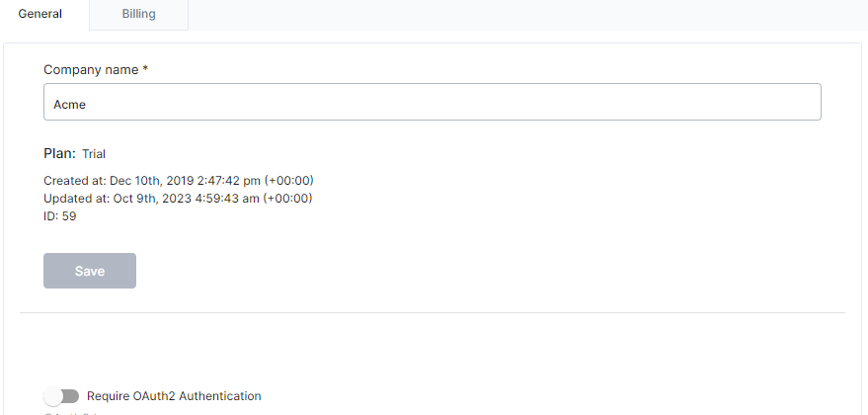Enable the Require OAuth2 Authentication toggle

61,396
